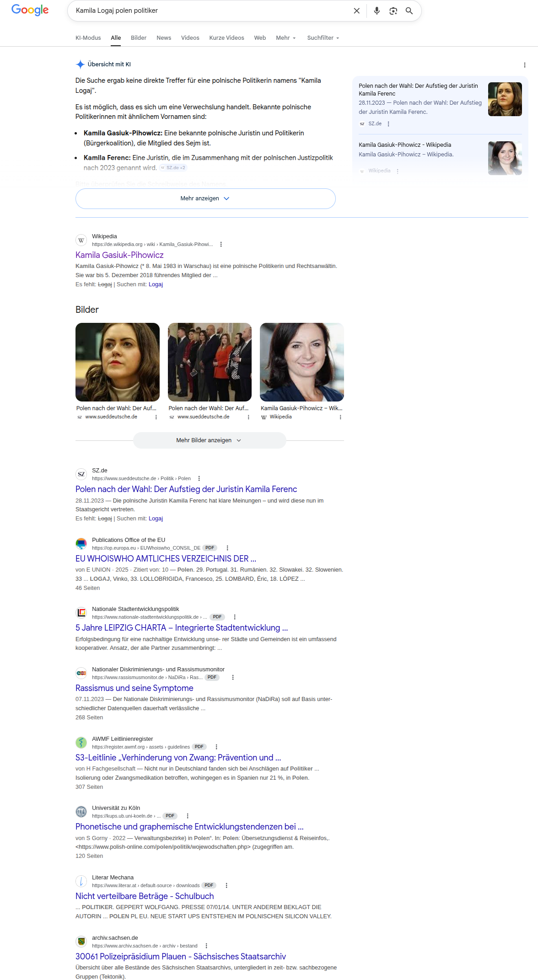The width and height of the screenshot is (538, 980).
Task: Switch to Bilder tab
Action: (139, 37)
